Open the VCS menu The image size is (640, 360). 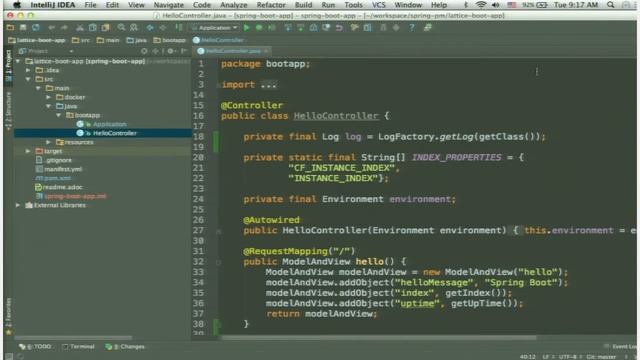pyautogui.click(x=378, y=5)
